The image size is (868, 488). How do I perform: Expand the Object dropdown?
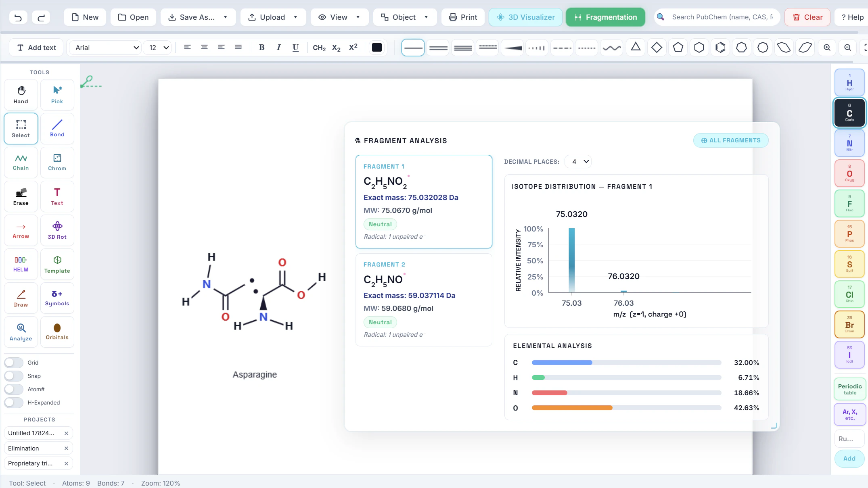click(405, 17)
